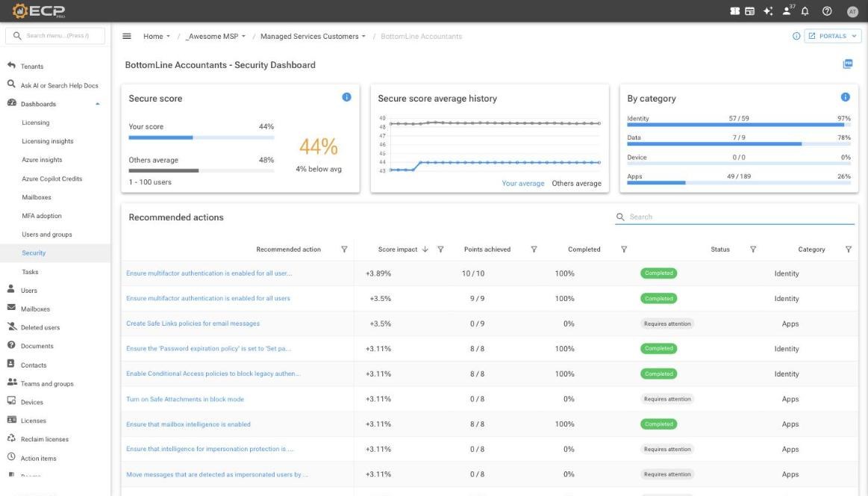Open Action items in the sidebar
868x496 pixels.
[38, 459]
